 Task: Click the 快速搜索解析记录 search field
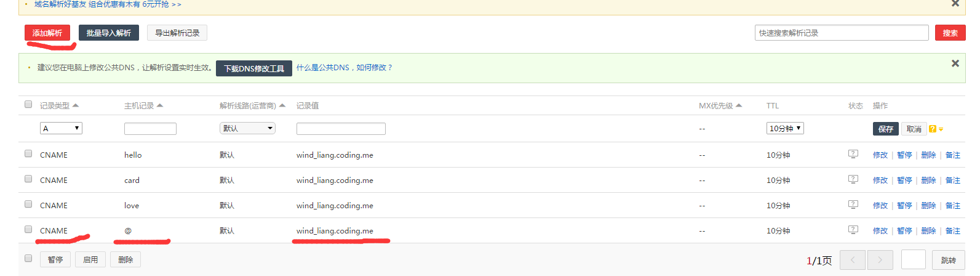[841, 33]
